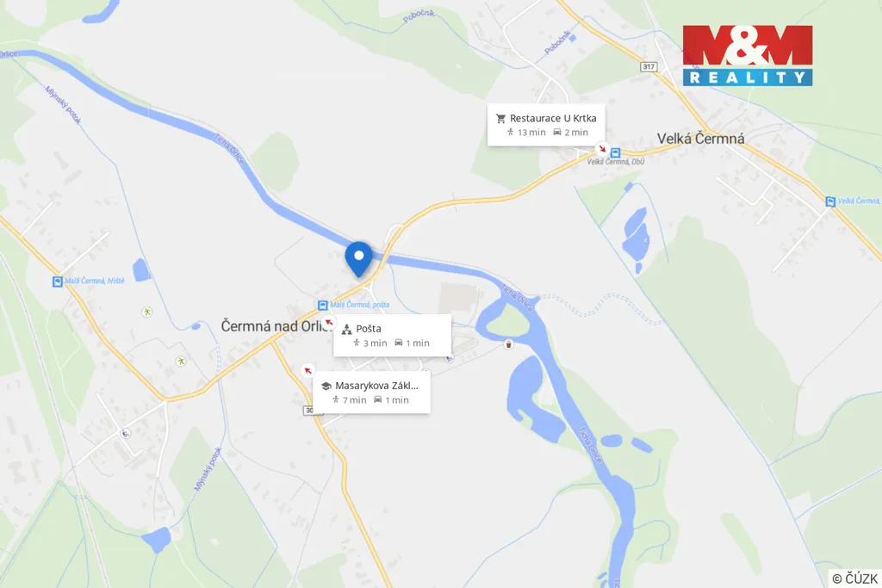This screenshot has height=588, width=882.
Task: Click the red arrow marker above Masarykova card
Action: pos(307,370)
